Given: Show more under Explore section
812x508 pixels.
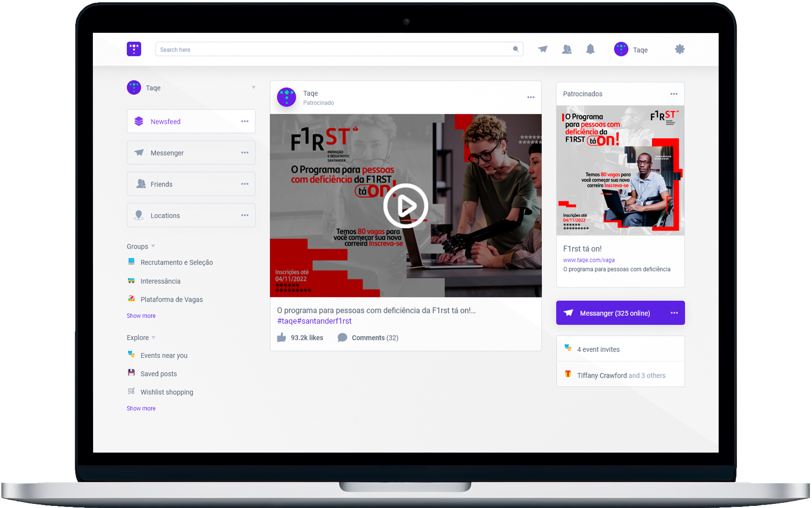Looking at the screenshot, I should [141, 408].
